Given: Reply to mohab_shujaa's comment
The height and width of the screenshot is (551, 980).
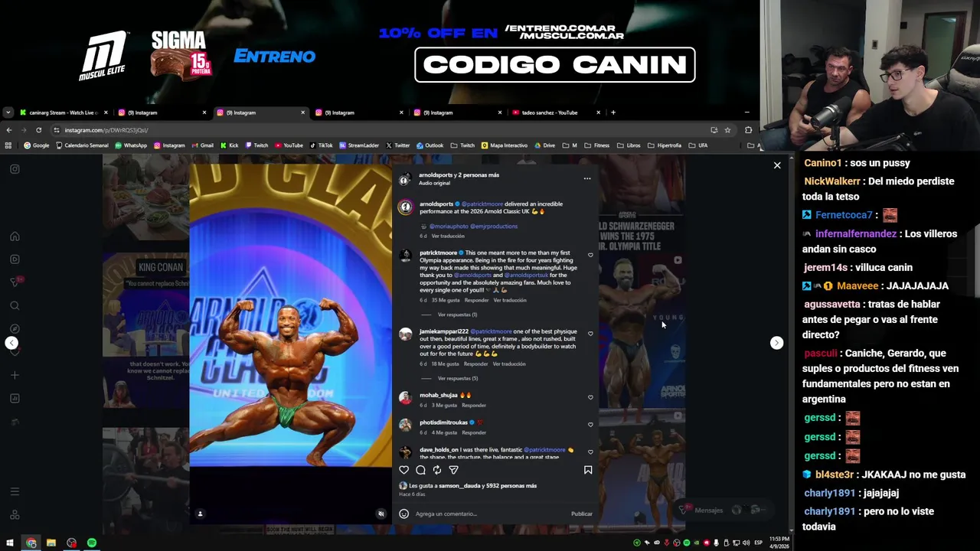Looking at the screenshot, I should [474, 405].
